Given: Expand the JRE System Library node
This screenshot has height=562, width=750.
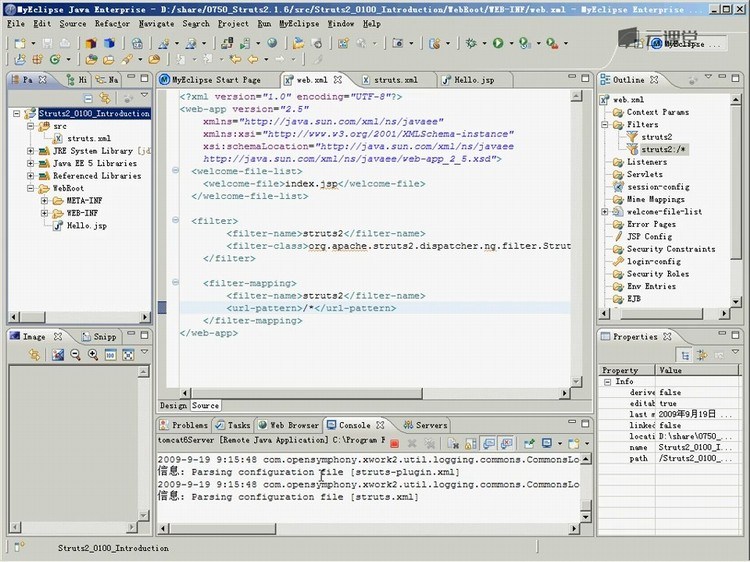Looking at the screenshot, I should click(30, 151).
